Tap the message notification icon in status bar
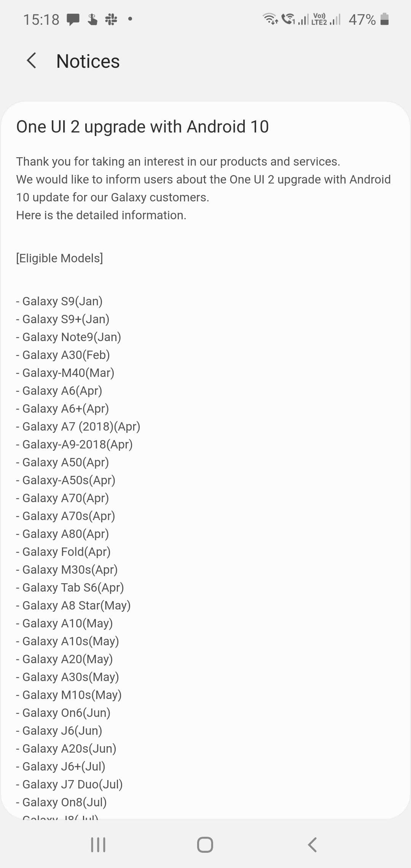Viewport: 411px width, 868px height. pos(73,19)
